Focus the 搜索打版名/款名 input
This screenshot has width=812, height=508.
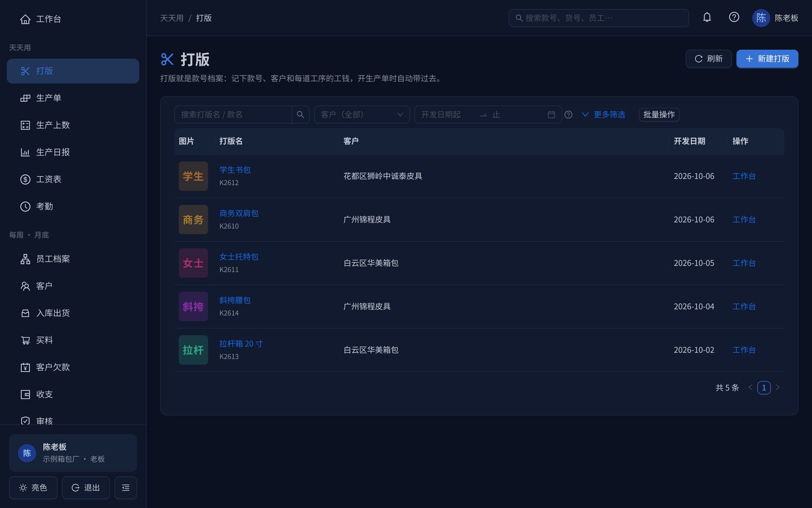click(233, 115)
